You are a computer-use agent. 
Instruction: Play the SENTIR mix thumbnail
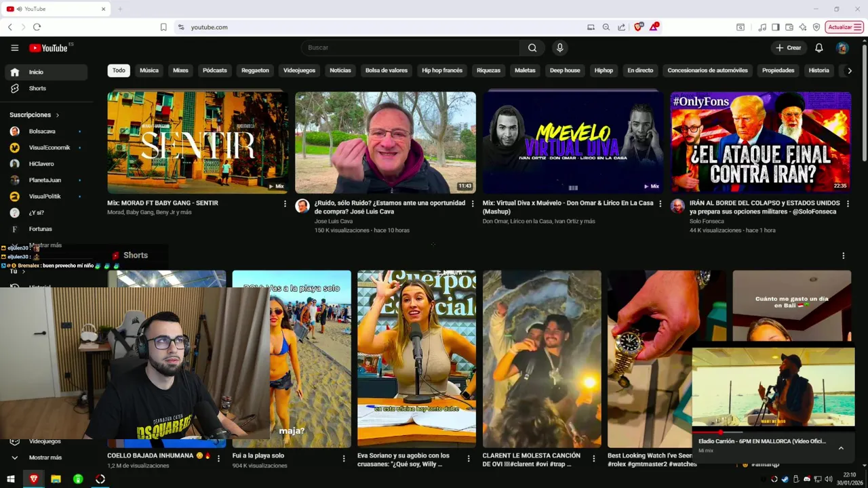197,142
